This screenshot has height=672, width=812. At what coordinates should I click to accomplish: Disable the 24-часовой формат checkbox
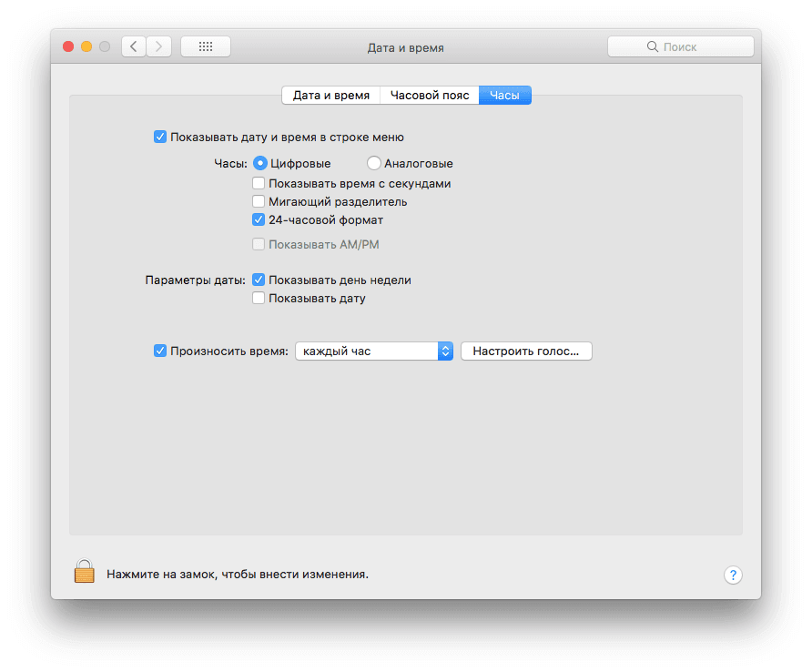(259, 220)
